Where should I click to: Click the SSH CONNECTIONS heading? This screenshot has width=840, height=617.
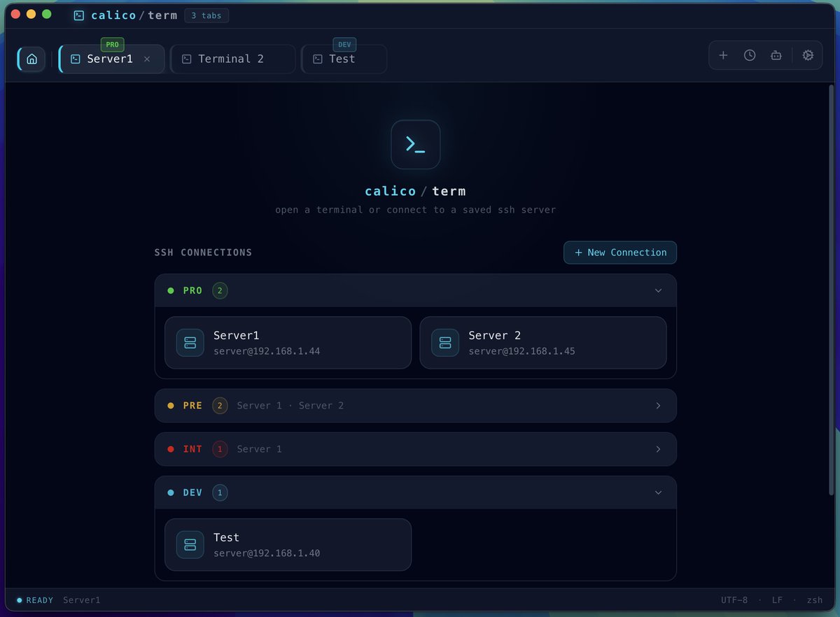point(203,253)
